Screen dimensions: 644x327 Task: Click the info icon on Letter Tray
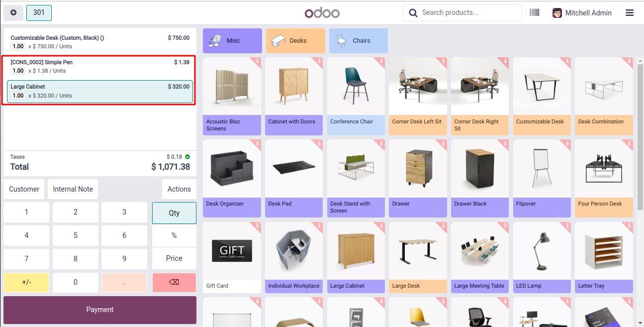pyautogui.click(x=629, y=226)
